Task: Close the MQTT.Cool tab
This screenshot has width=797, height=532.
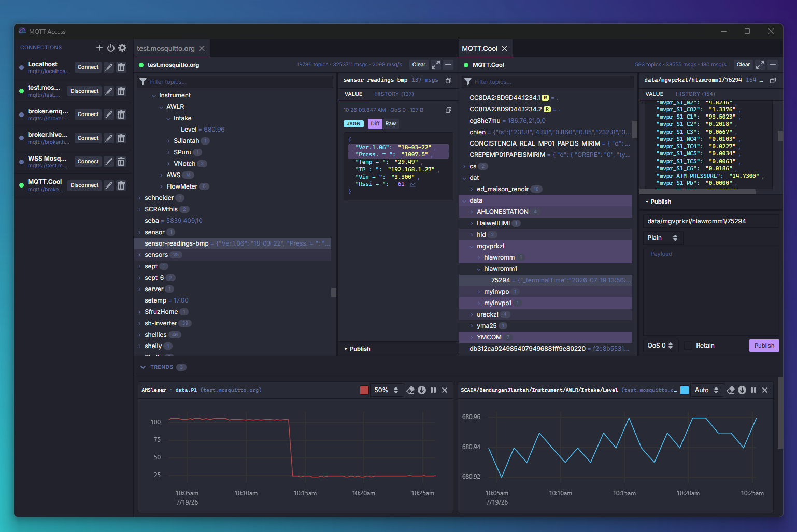Action: [x=504, y=48]
